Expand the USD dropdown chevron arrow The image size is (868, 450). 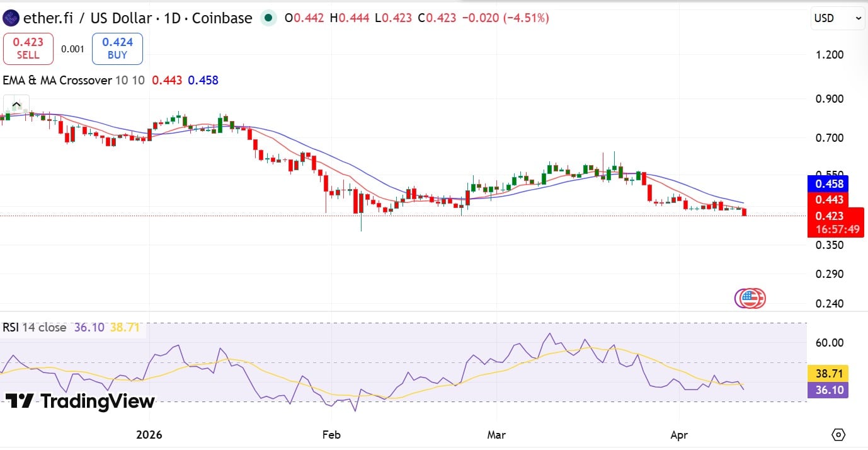coord(857,18)
